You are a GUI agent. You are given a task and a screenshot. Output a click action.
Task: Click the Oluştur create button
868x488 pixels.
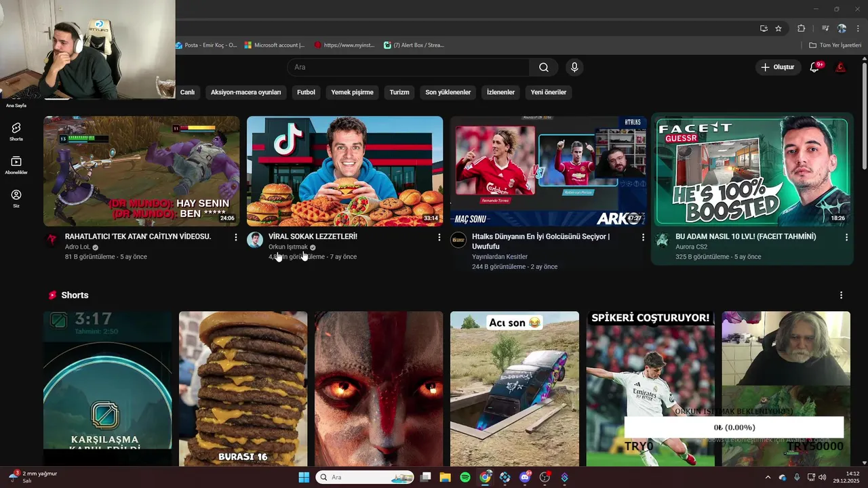coord(777,67)
